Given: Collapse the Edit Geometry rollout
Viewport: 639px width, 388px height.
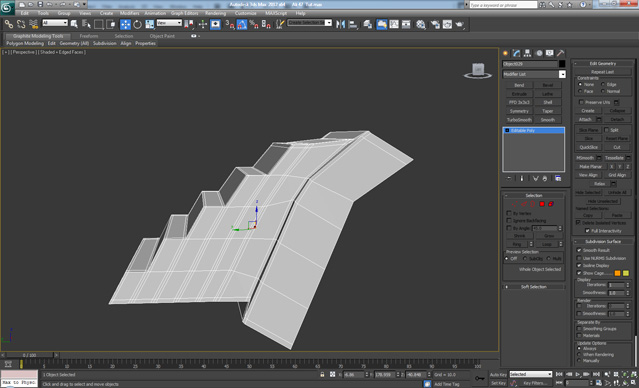Looking at the screenshot, I should pos(603,64).
